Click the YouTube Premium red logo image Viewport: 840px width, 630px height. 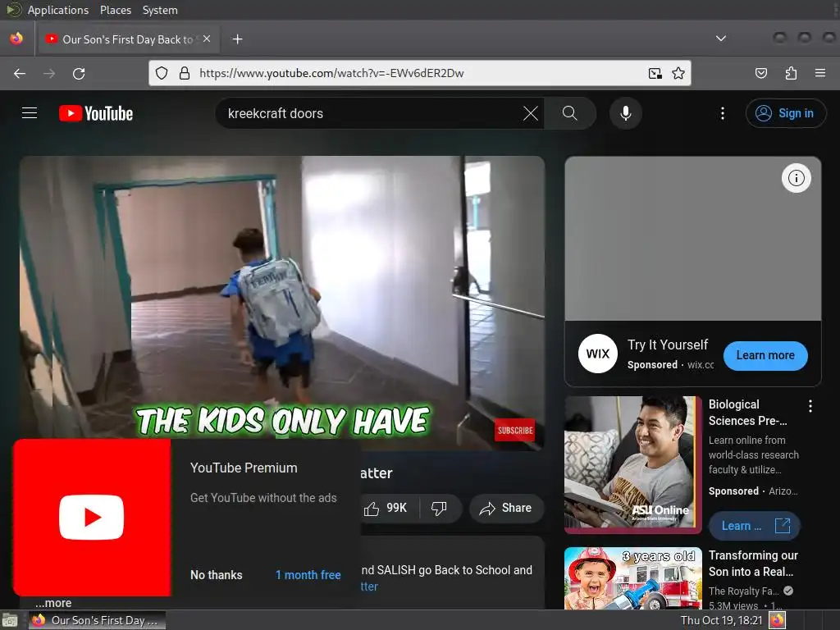tap(92, 518)
